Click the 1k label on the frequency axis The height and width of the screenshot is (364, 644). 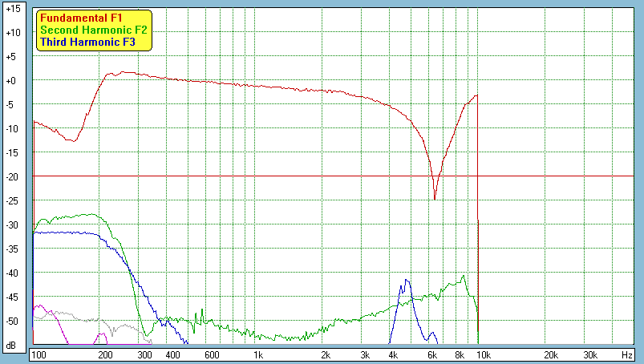(x=257, y=354)
